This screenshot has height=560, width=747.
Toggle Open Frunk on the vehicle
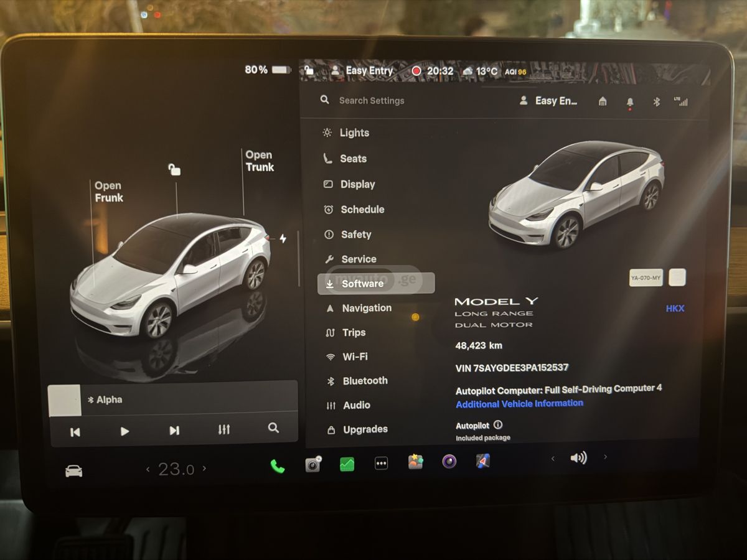pyautogui.click(x=109, y=192)
